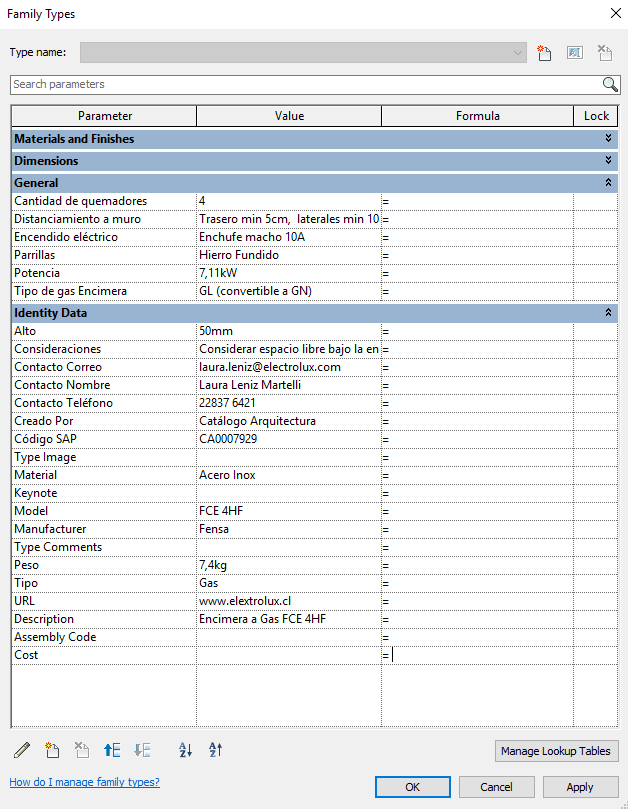Sort parameters in ascending order

(x=185, y=750)
